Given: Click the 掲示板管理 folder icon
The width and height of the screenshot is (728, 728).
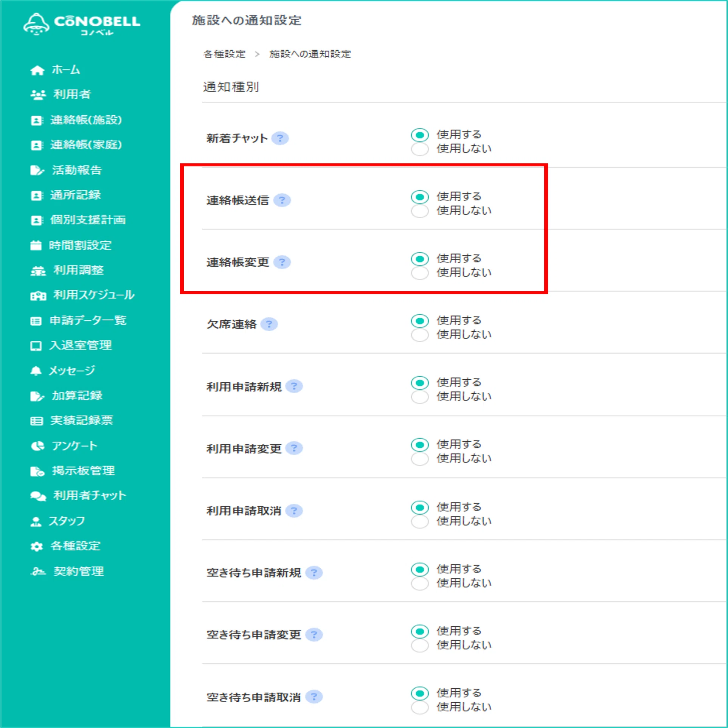Looking at the screenshot, I should [x=37, y=471].
